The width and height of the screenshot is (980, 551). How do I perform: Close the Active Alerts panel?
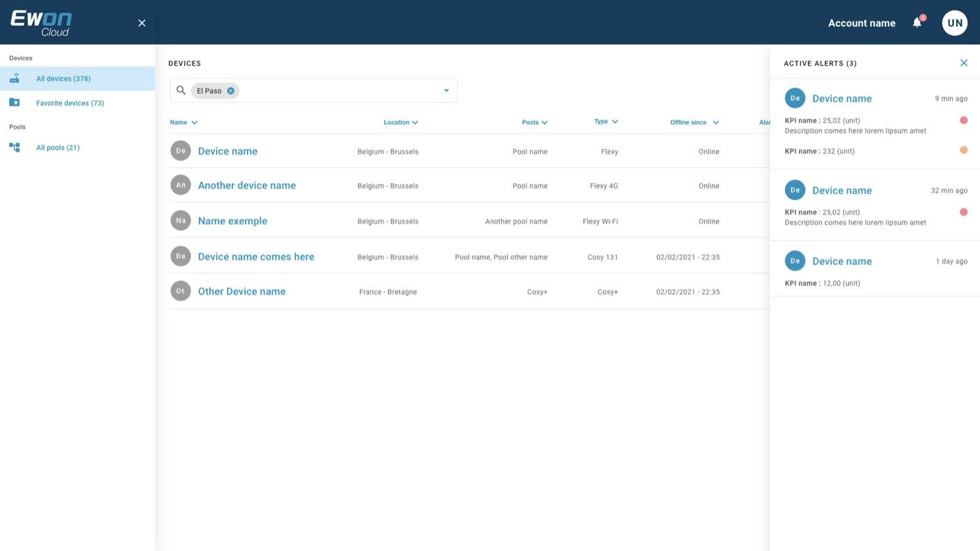964,63
